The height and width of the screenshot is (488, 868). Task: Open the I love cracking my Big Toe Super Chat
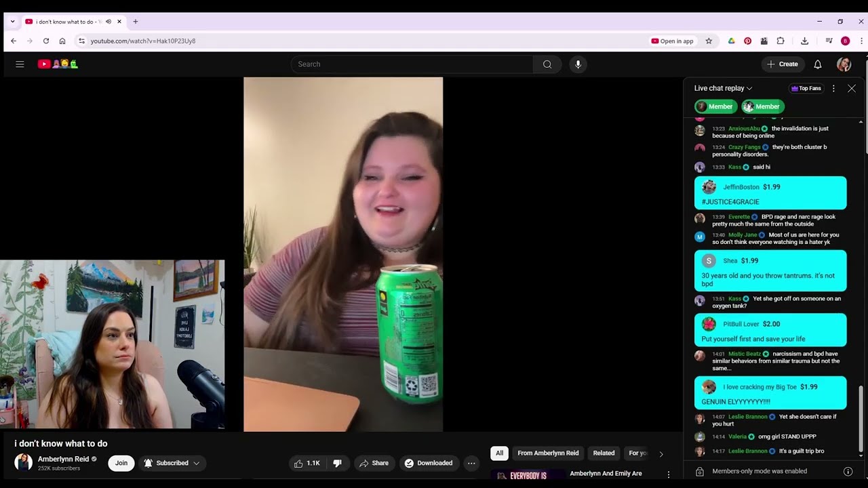pyautogui.click(x=770, y=393)
